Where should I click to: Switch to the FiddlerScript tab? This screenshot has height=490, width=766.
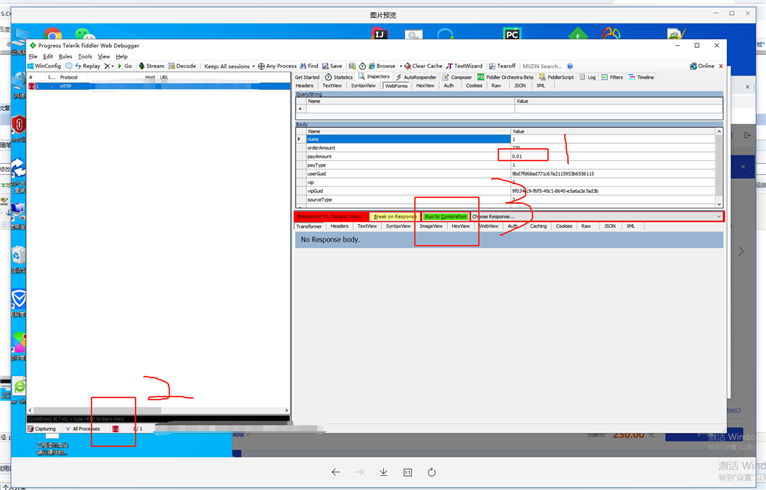click(x=556, y=77)
